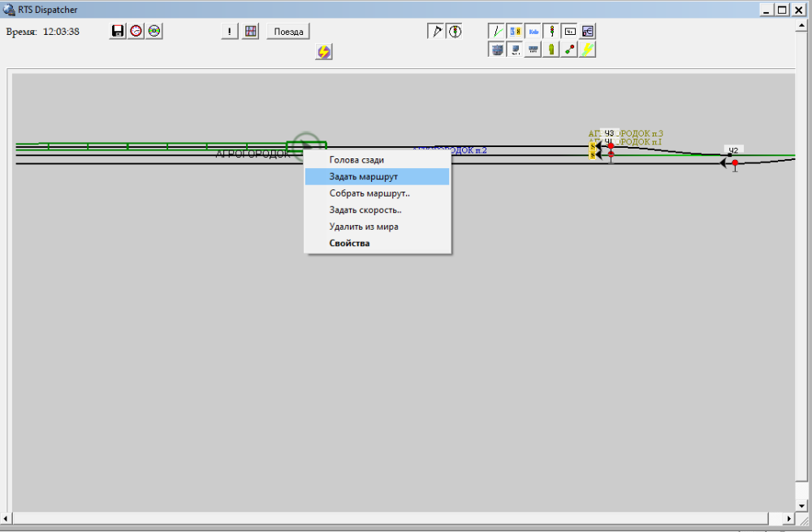The image size is (812, 532).
Task: Click the red-green connected dots icon
Action: point(570,50)
